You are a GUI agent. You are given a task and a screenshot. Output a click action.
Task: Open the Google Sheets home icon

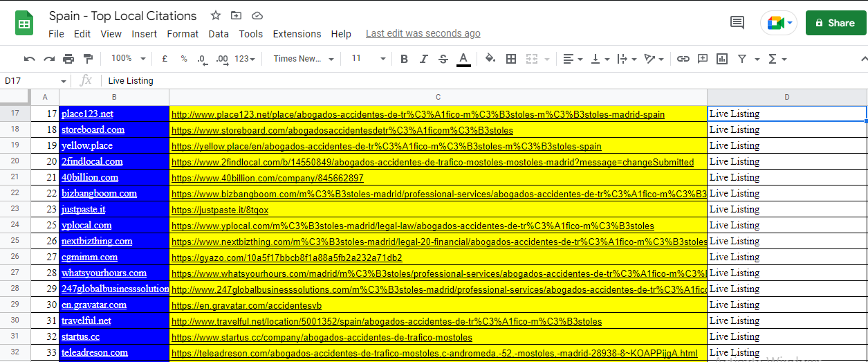[25, 24]
